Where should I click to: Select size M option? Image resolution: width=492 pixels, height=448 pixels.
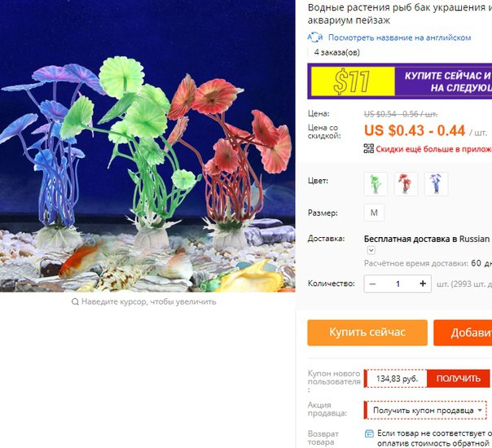[x=374, y=213]
